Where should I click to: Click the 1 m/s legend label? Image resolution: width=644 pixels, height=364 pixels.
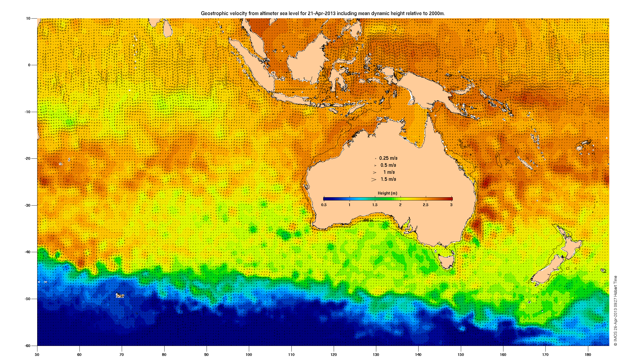[389, 172]
